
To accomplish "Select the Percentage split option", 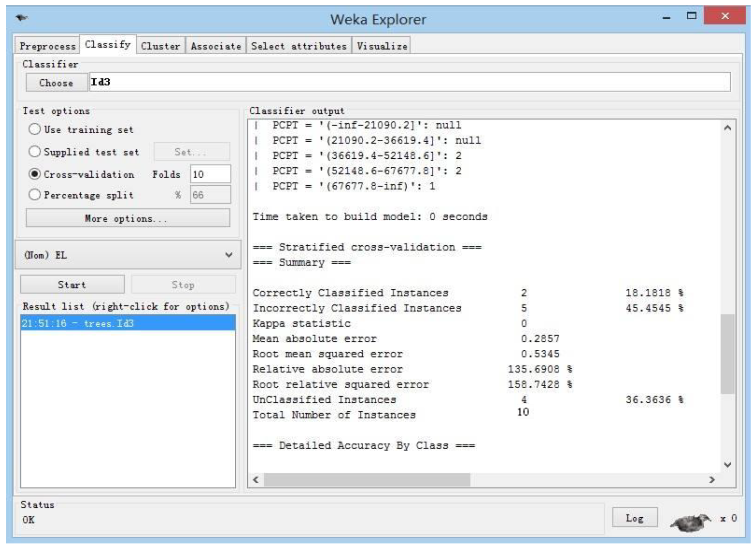I will pyautogui.click(x=35, y=195).
